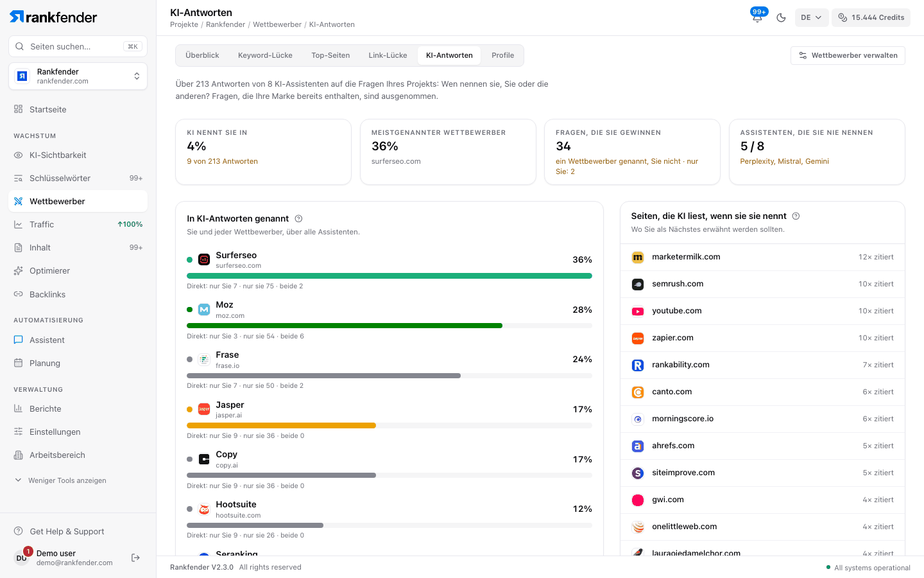Image resolution: width=924 pixels, height=578 pixels.
Task: Click the Jasper orange progress bar
Action: pos(281,425)
